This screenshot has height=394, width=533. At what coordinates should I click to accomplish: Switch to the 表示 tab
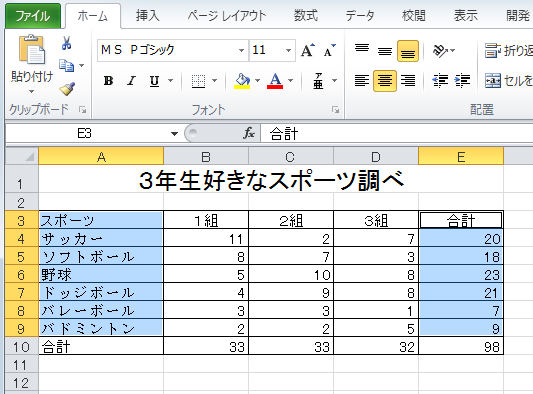[x=466, y=16]
